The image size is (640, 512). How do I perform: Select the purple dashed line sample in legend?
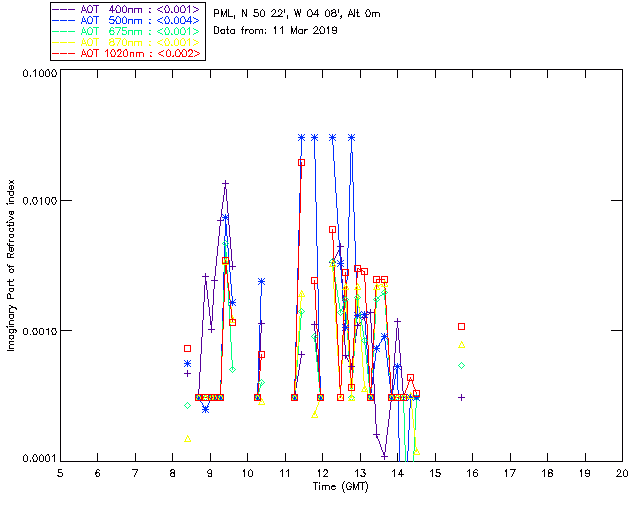pos(64,9)
